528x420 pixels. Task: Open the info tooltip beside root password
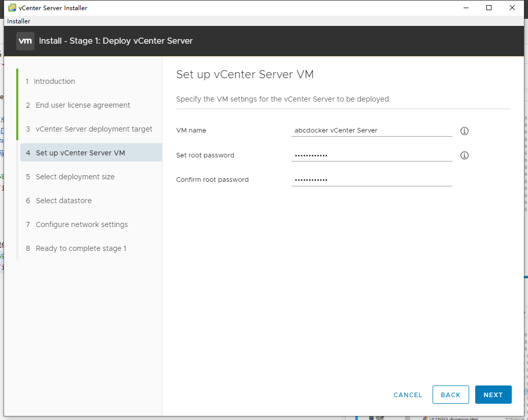464,155
